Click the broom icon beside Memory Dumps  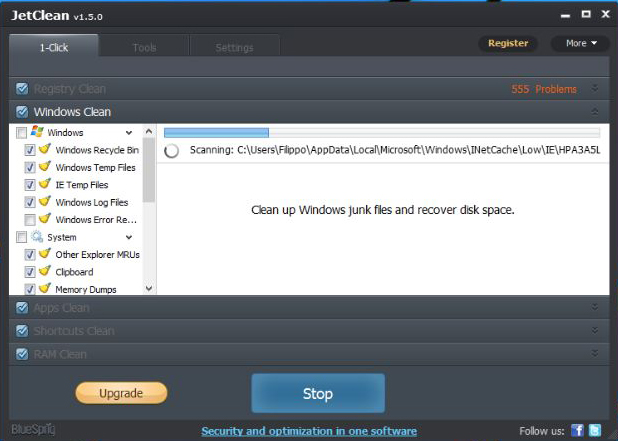(x=45, y=288)
